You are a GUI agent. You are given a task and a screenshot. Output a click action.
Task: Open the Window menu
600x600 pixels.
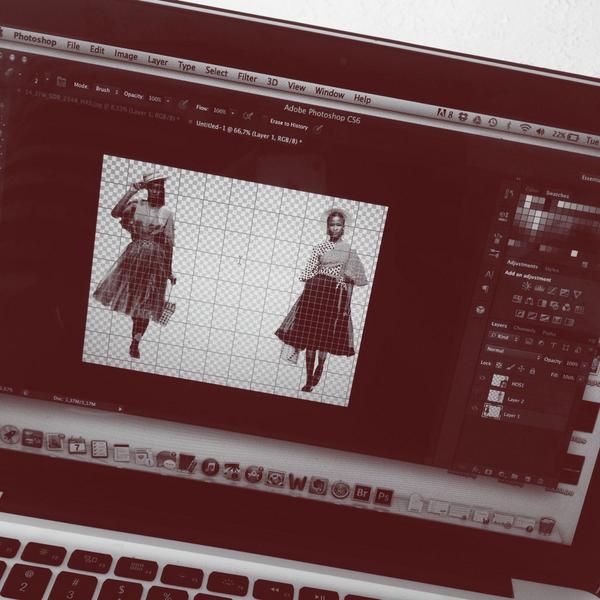[x=329, y=93]
